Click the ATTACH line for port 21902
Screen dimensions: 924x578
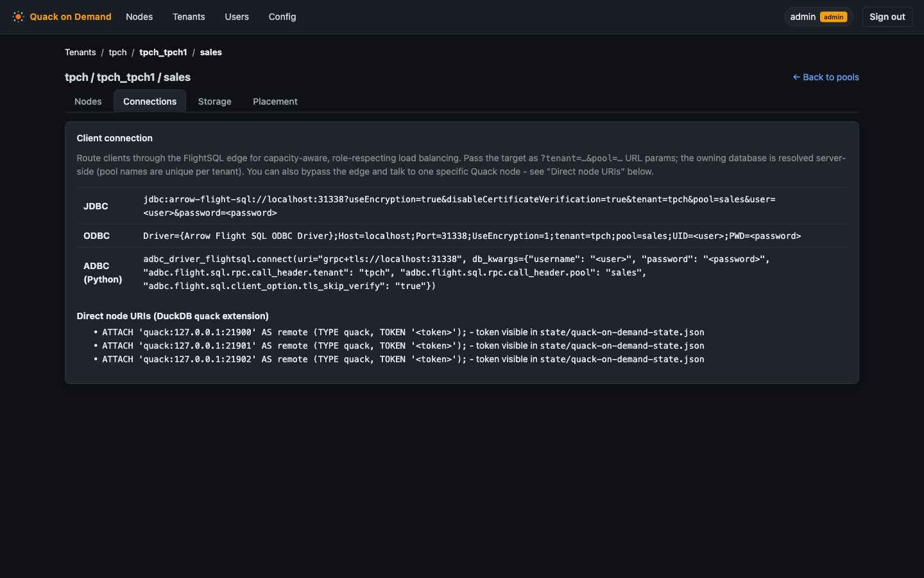[403, 359]
